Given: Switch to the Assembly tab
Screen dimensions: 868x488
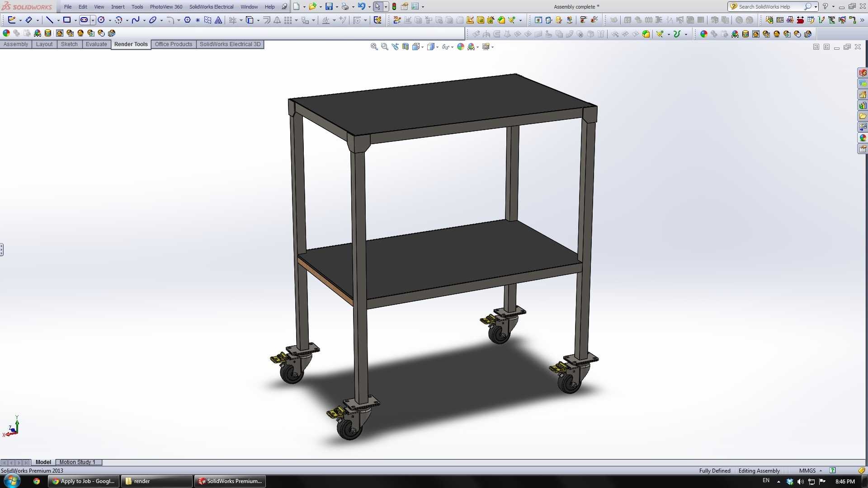Looking at the screenshot, I should pos(16,44).
